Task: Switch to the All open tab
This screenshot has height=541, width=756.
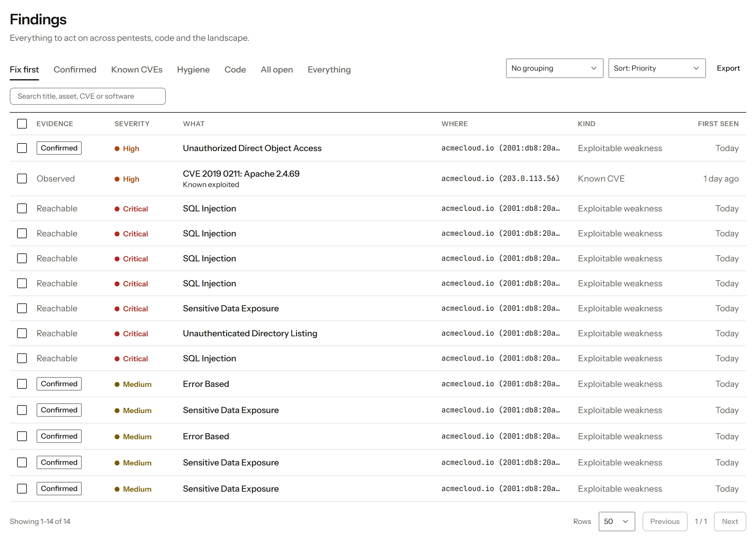Action: [277, 70]
